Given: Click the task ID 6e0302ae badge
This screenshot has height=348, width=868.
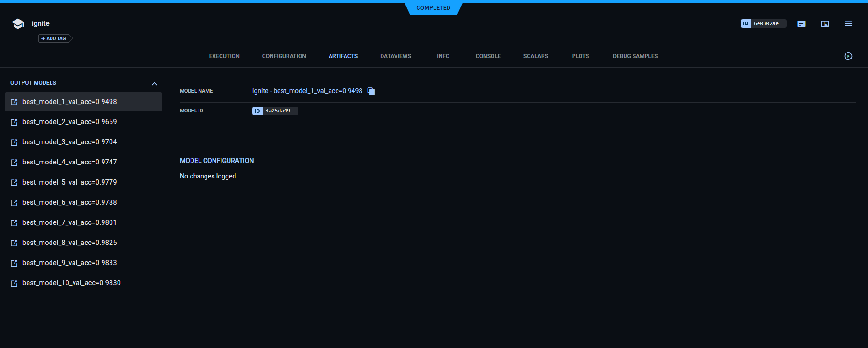Looking at the screenshot, I should click(763, 23).
